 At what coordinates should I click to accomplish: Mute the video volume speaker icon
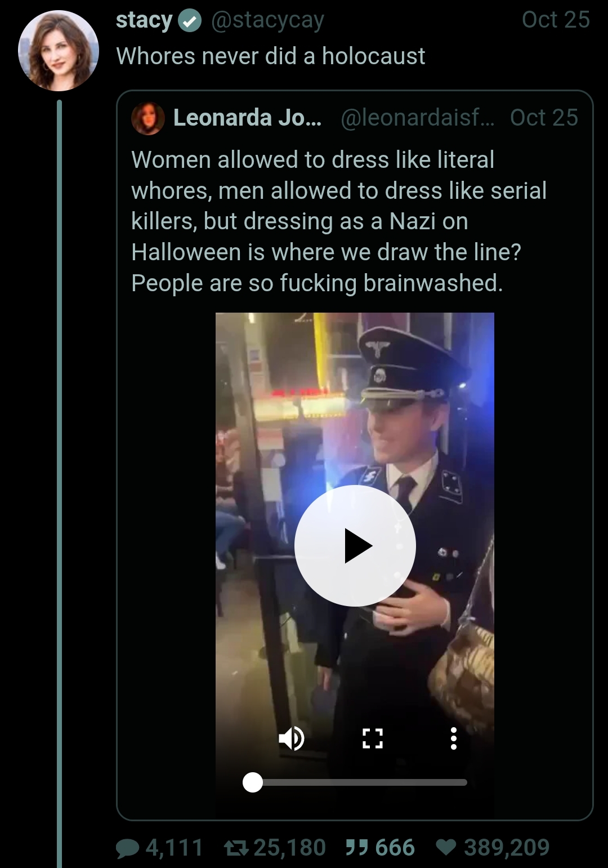coord(292,738)
